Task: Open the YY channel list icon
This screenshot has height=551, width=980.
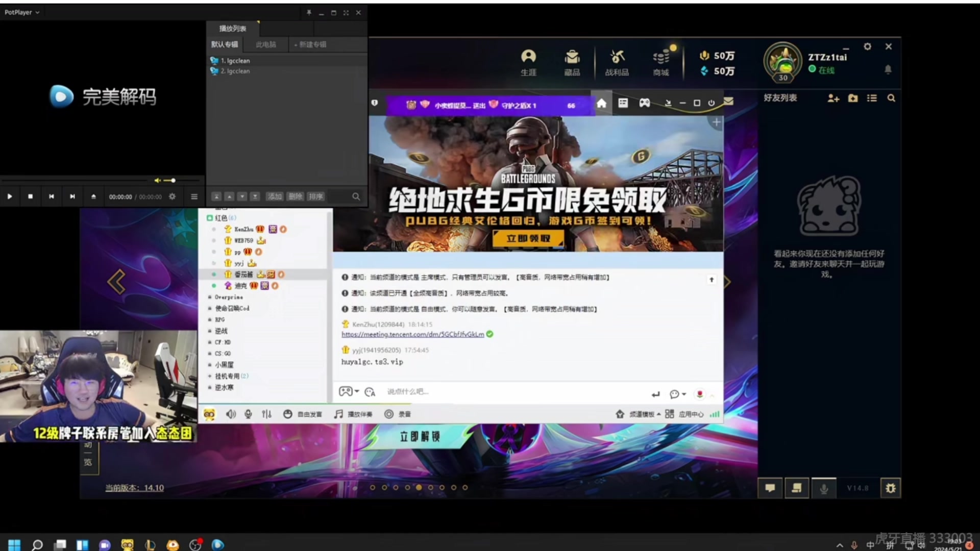Action: click(x=623, y=103)
